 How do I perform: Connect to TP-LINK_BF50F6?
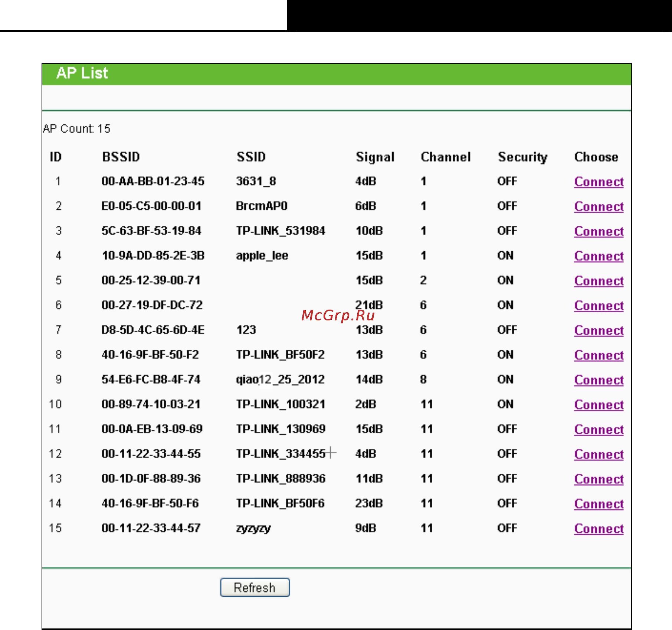pyautogui.click(x=599, y=504)
